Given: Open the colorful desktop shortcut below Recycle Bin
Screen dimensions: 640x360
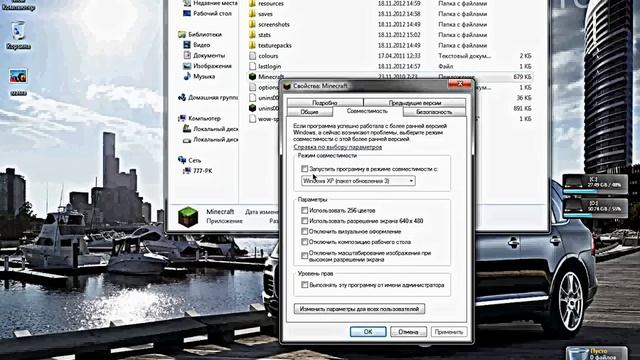Looking at the screenshot, I should [18, 76].
